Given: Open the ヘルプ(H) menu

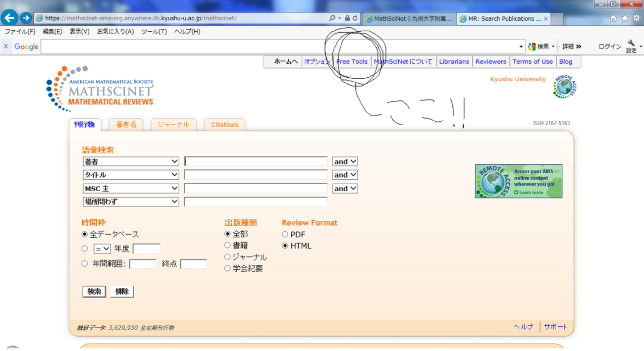Looking at the screenshot, I should pyautogui.click(x=187, y=31).
